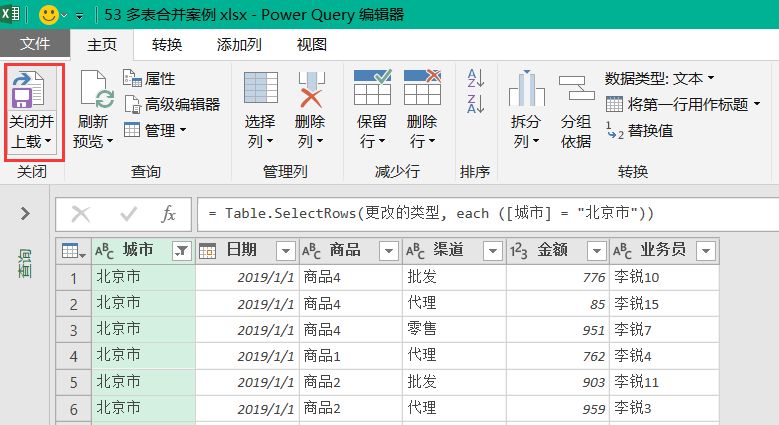This screenshot has width=779, height=425.
Task: Open the 渠道 column filter dropdown
Action: [x=493, y=251]
